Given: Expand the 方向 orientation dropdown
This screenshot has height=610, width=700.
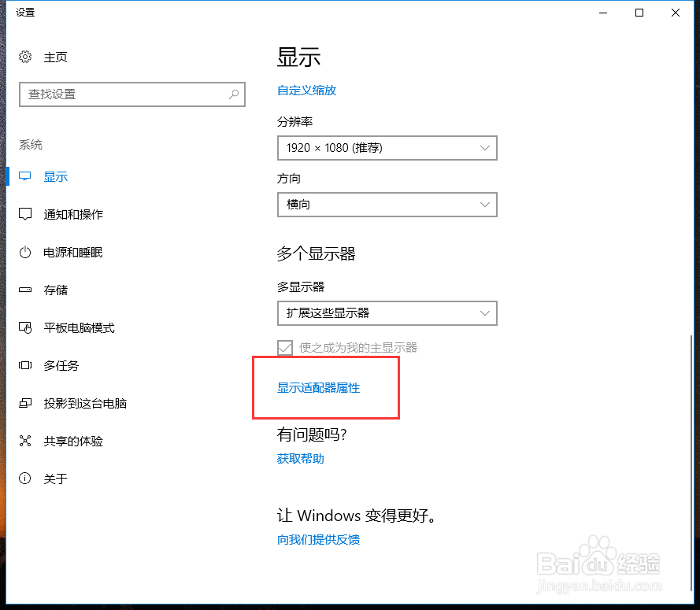Looking at the screenshot, I should point(387,204).
